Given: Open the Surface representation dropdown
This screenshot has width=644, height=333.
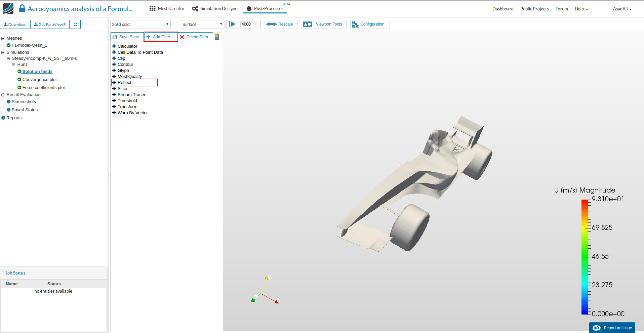Looking at the screenshot, I should coord(202,25).
